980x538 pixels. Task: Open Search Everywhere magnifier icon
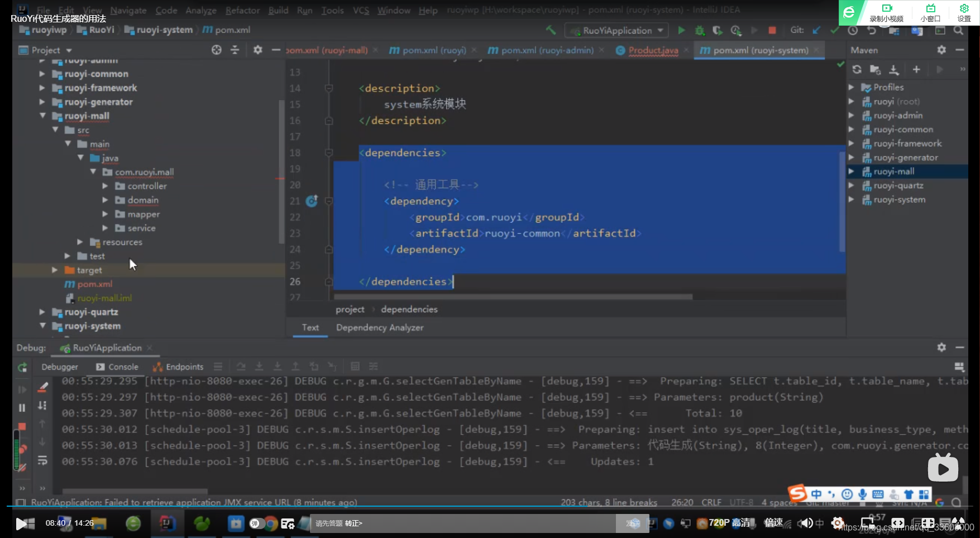pos(958,30)
